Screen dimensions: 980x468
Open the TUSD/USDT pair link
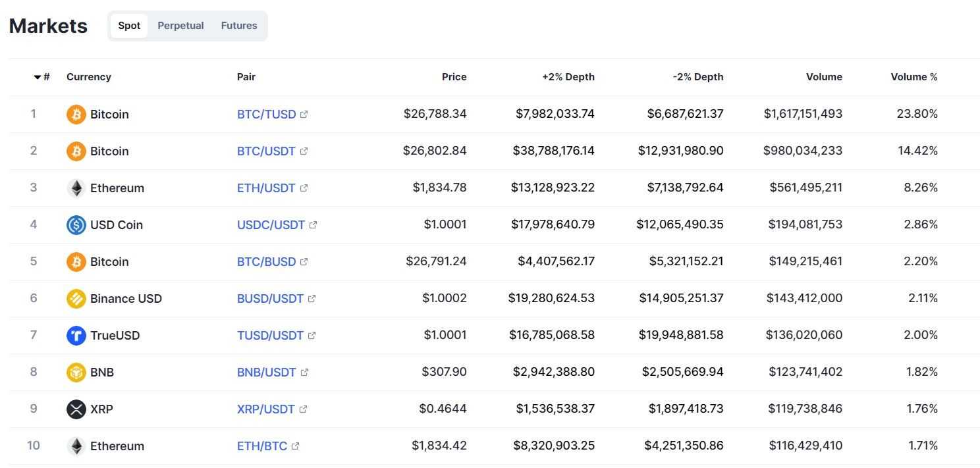[270, 335]
